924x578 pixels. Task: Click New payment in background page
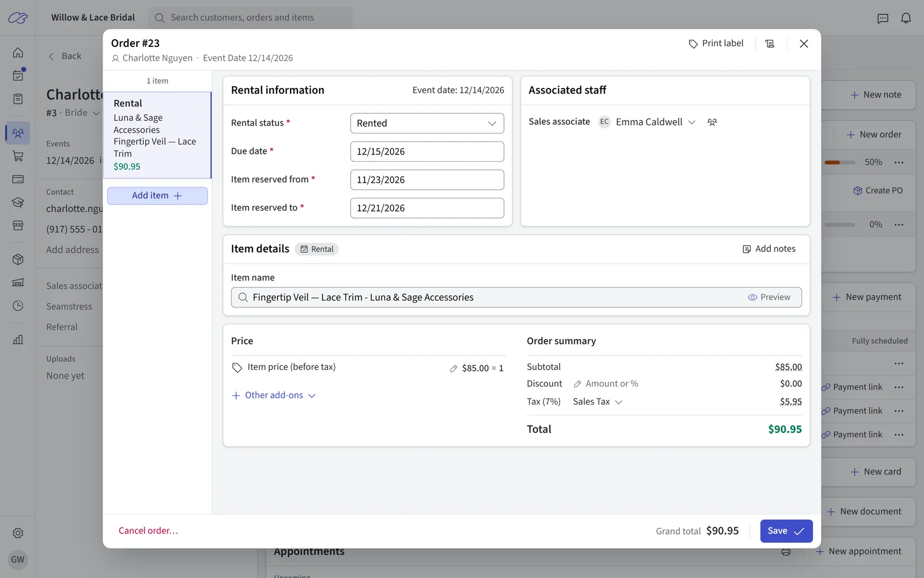tap(866, 297)
